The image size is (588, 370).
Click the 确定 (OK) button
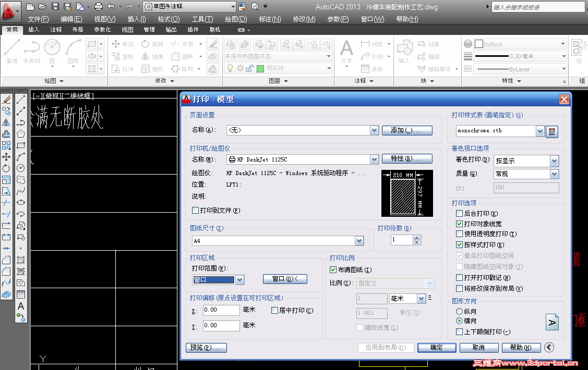pos(436,347)
